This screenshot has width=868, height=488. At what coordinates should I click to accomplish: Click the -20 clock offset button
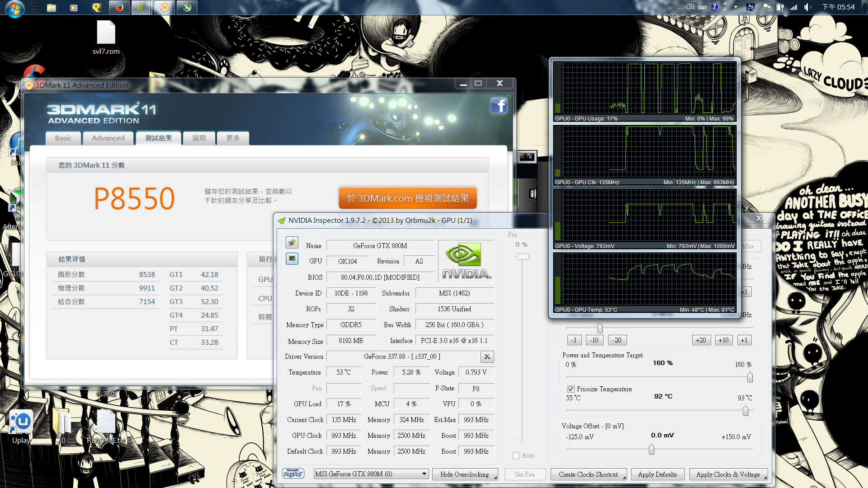[618, 340]
